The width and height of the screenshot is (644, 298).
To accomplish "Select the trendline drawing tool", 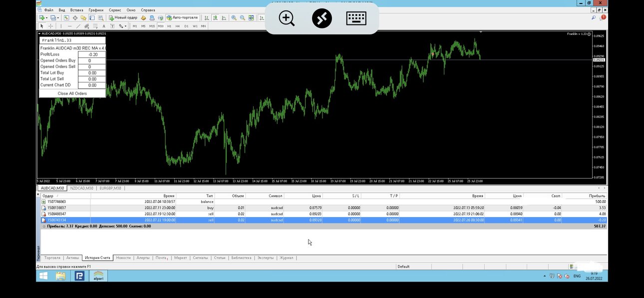I will pyautogui.click(x=78, y=26).
